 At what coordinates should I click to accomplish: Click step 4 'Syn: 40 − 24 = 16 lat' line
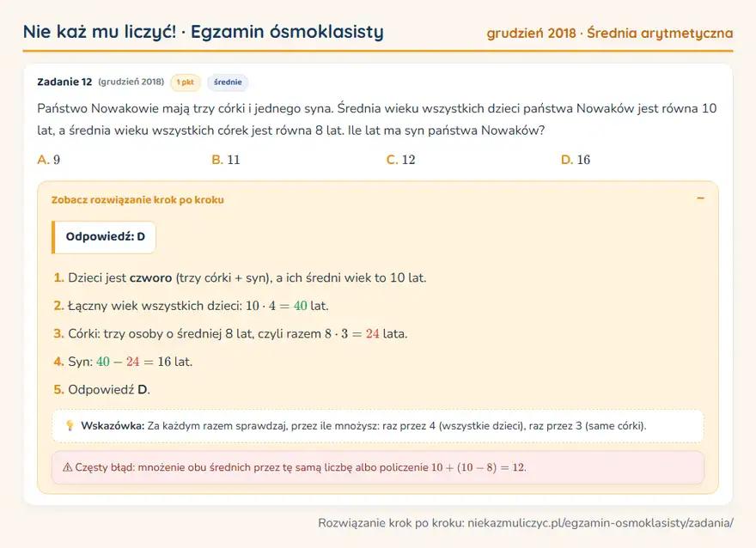[x=123, y=362]
